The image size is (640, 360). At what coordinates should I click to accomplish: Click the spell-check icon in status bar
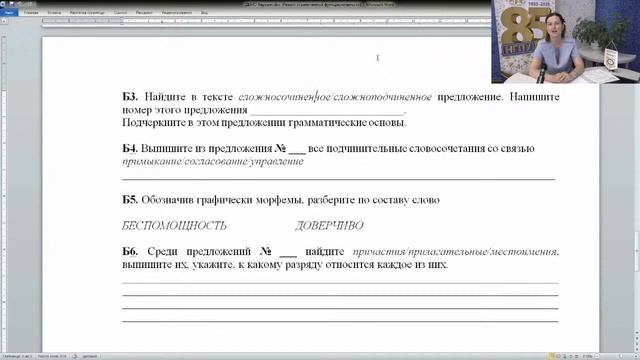click(75, 356)
